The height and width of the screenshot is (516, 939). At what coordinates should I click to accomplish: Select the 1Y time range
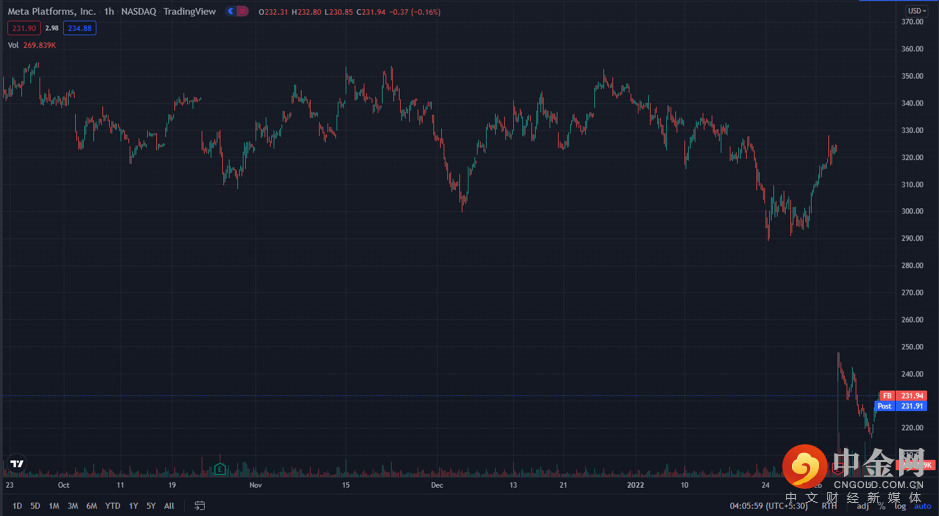(x=134, y=506)
